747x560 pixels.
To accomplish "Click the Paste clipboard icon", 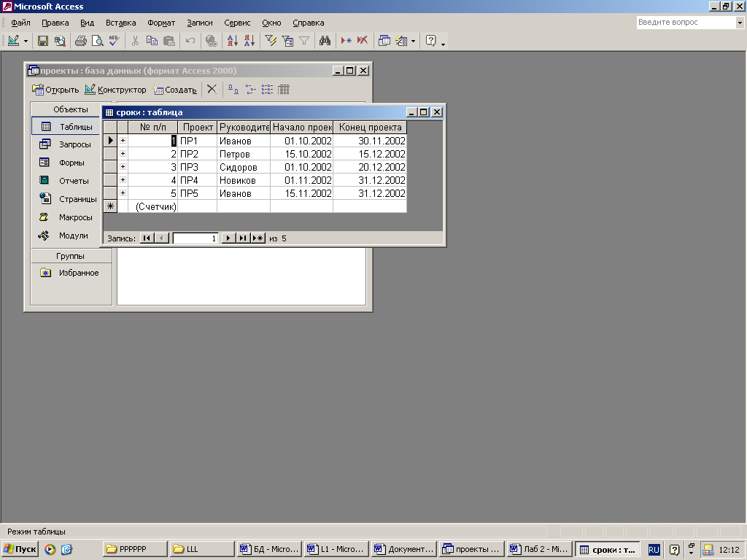I will point(169,41).
